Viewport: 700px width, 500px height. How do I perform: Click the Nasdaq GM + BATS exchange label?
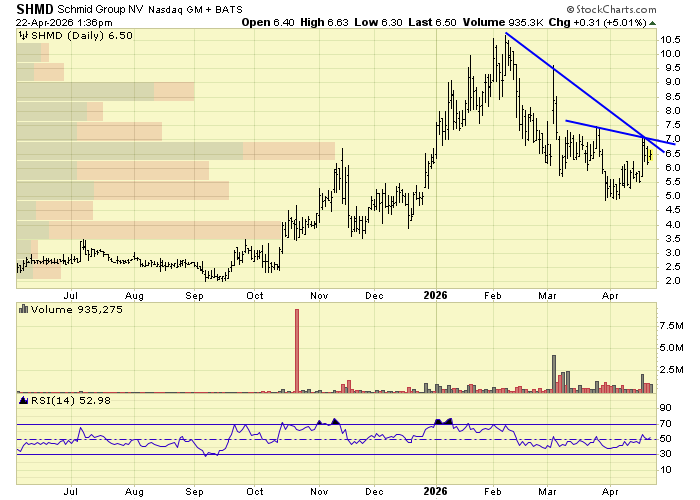tap(195, 9)
